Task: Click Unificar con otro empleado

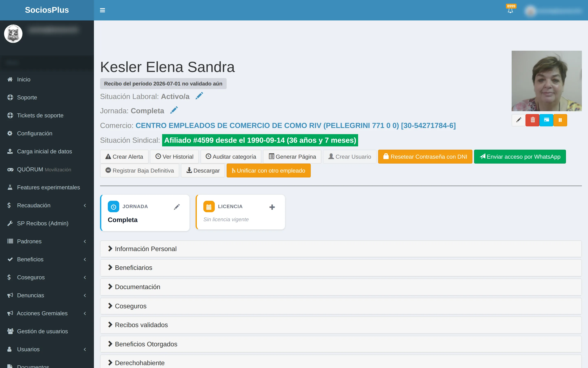Action: pos(268,170)
